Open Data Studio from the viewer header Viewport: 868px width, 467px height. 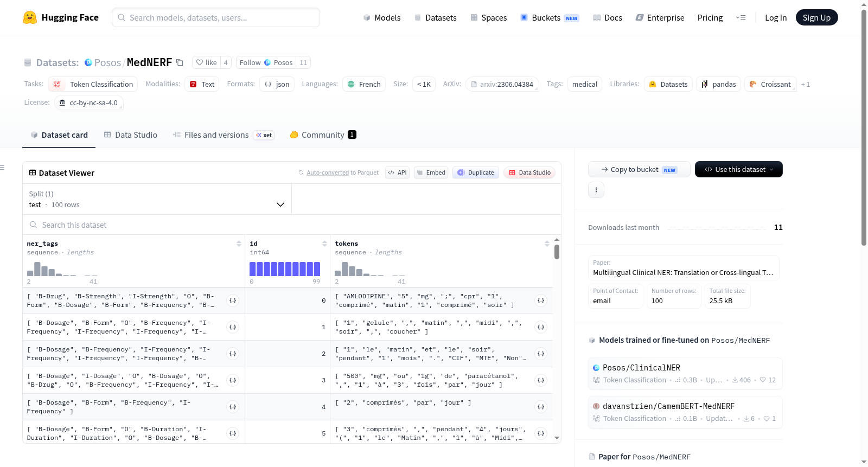[529, 172]
